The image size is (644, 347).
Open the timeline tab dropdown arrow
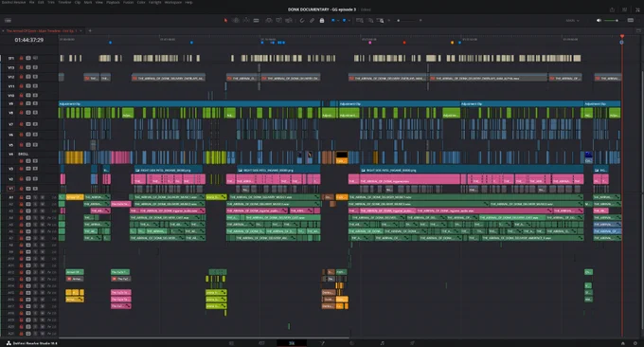80,31
